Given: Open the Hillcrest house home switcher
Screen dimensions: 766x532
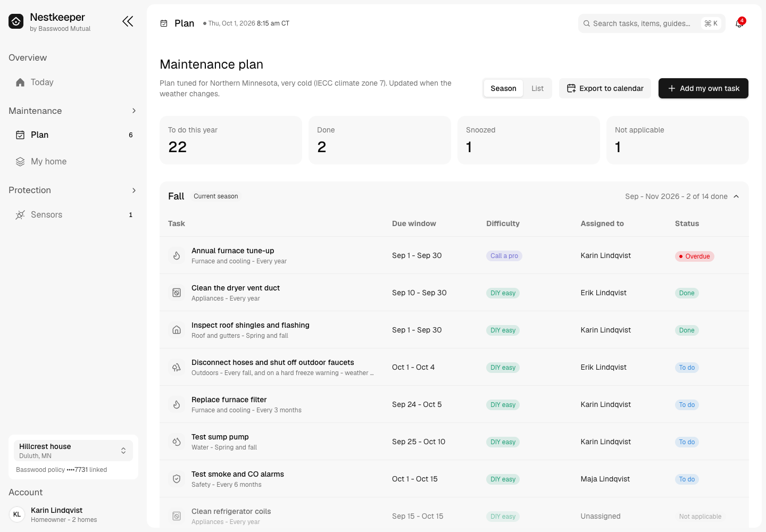Looking at the screenshot, I should point(73,451).
